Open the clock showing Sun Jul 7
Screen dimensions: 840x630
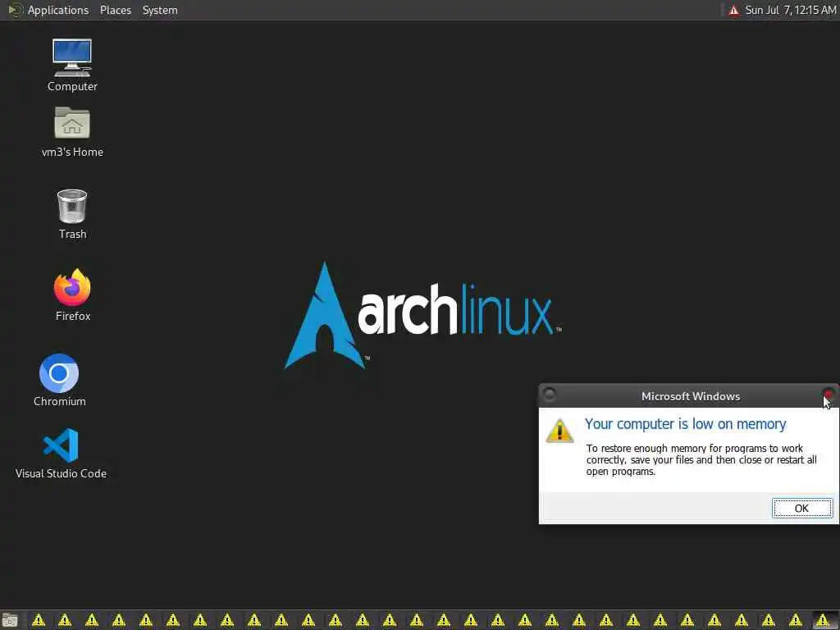(790, 10)
